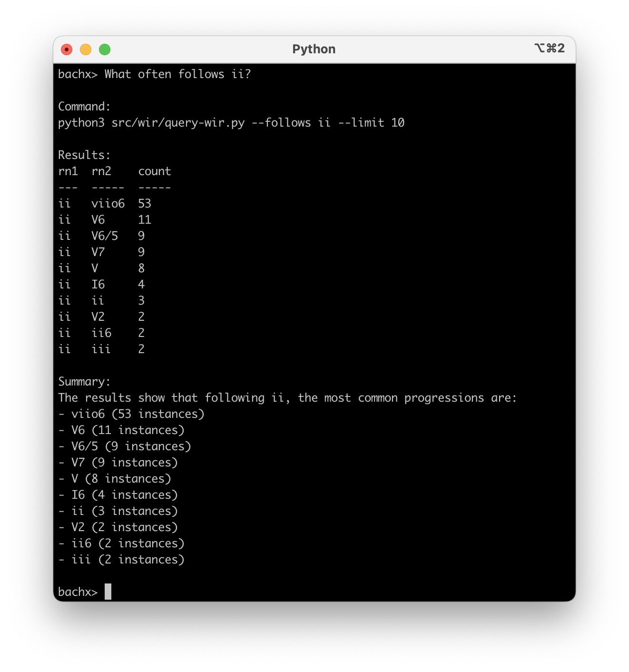This screenshot has height=672, width=629.
Task: Click the ⌥⌘2 shortcut indicator
Action: (550, 48)
